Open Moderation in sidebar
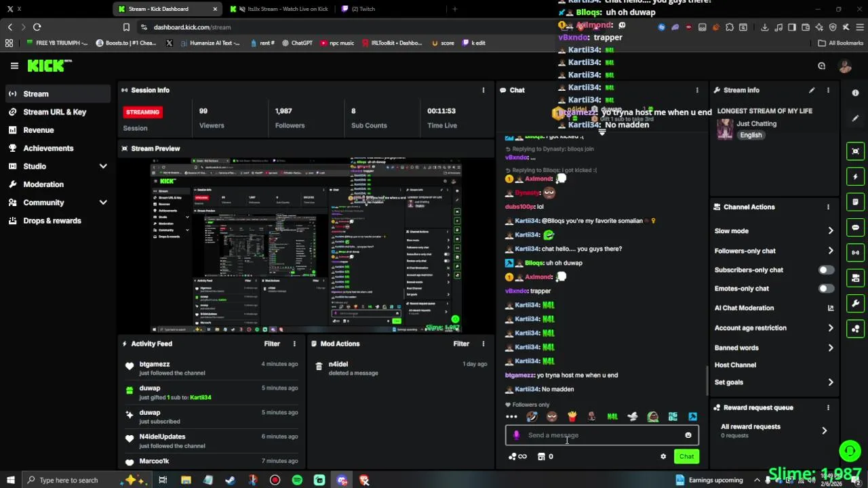The width and height of the screenshot is (868, 488). [57, 184]
